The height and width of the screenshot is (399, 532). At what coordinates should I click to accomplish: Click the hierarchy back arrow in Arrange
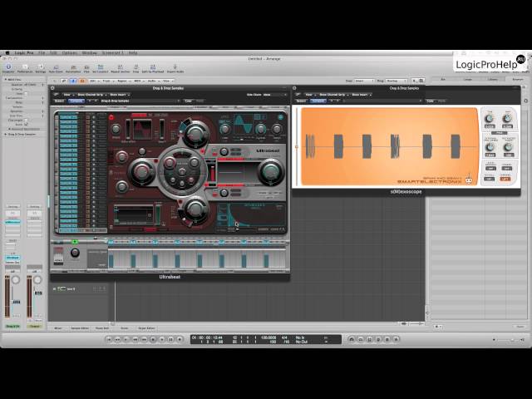pyautogui.click(x=54, y=81)
